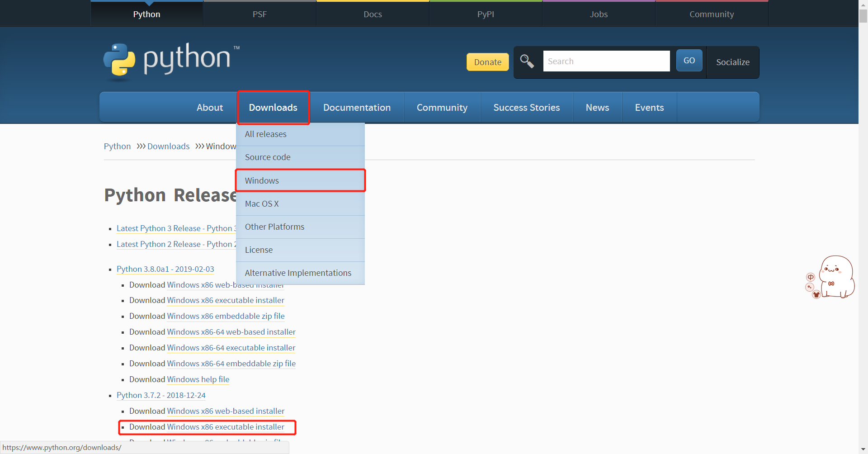Screen dimensions: 868x454
Task: Click the Python breadcrumb link
Action: [x=117, y=146]
